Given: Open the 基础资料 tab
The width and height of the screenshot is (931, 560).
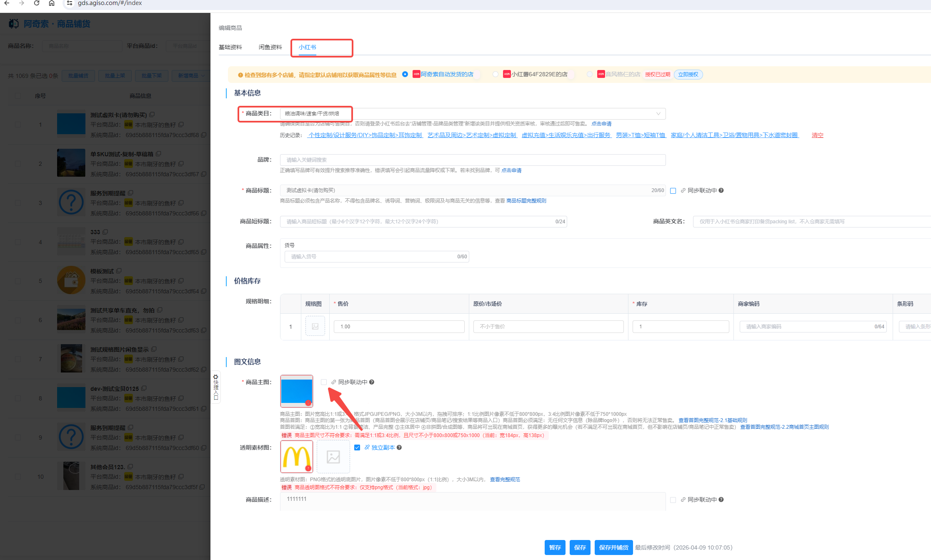Looking at the screenshot, I should pyautogui.click(x=230, y=47).
